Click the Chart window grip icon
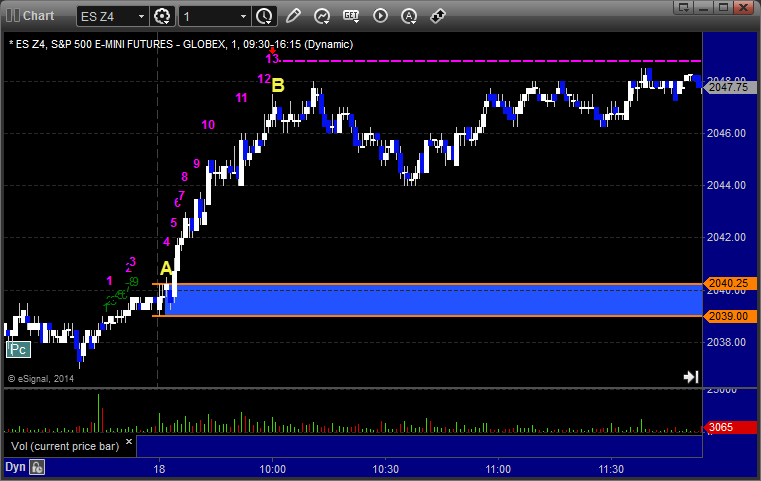The height and width of the screenshot is (481, 761). pos(13,16)
